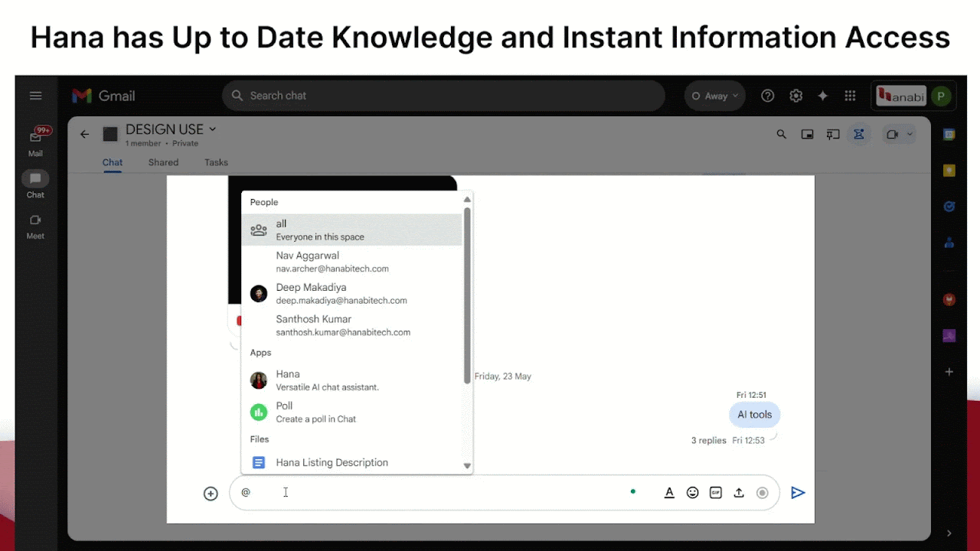
Task: Click the plus button beside the message box
Action: (x=211, y=494)
